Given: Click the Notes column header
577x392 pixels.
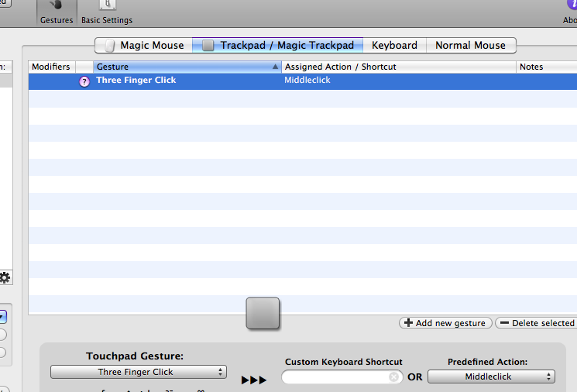Looking at the screenshot, I should tap(547, 67).
